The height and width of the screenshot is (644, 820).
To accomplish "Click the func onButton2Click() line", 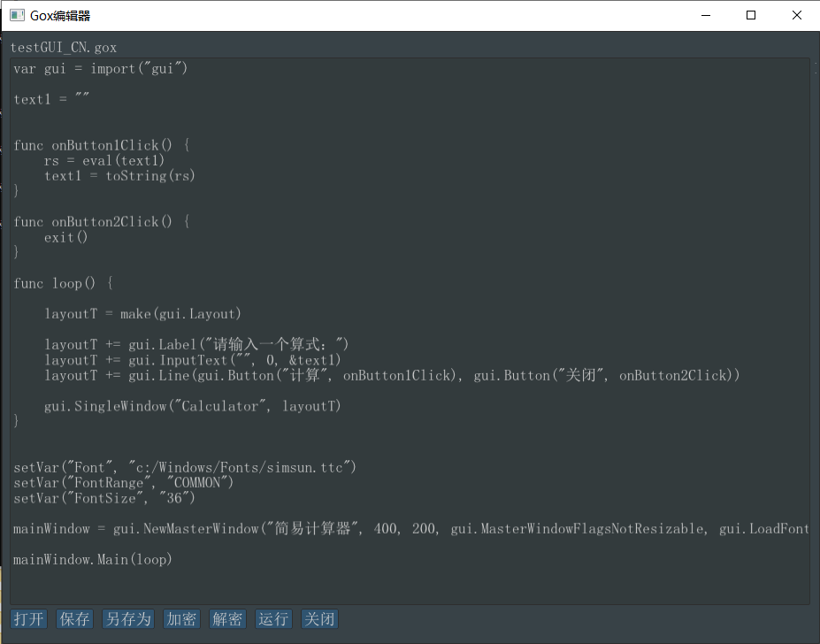I will (x=102, y=222).
